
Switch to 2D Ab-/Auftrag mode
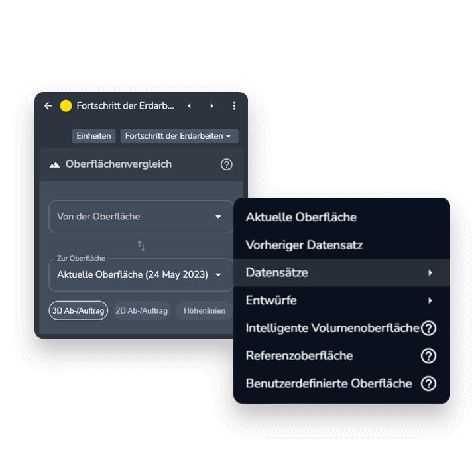(x=142, y=310)
